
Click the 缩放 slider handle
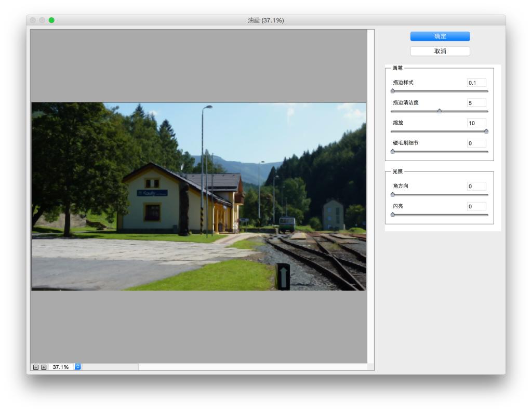(x=486, y=131)
